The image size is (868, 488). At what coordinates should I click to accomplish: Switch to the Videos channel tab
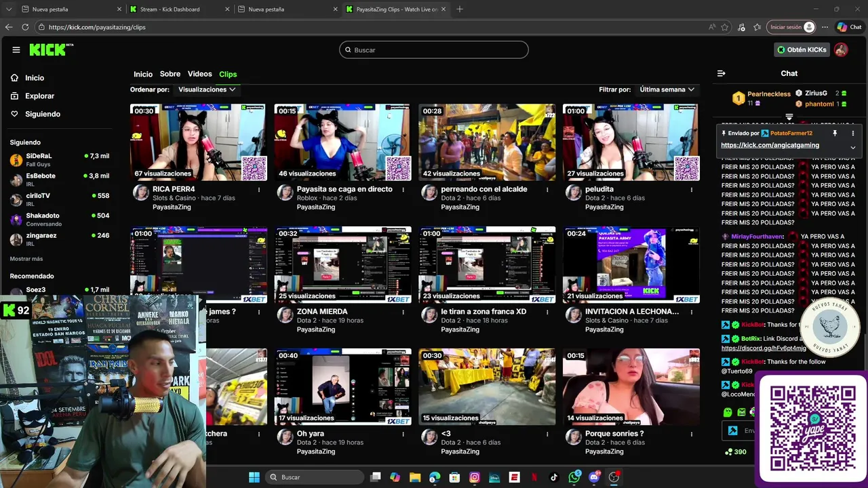[x=199, y=74]
